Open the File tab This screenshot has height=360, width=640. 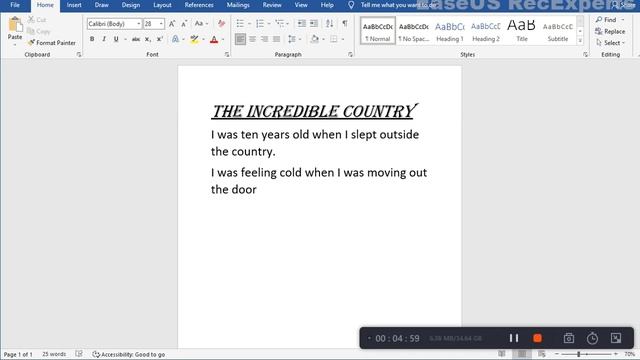[15, 5]
